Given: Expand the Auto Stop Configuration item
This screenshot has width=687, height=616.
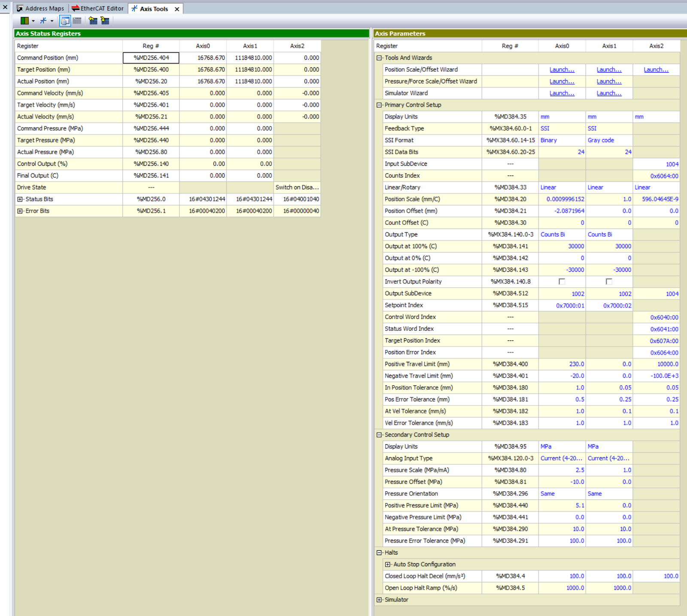Looking at the screenshot, I should [x=388, y=564].
